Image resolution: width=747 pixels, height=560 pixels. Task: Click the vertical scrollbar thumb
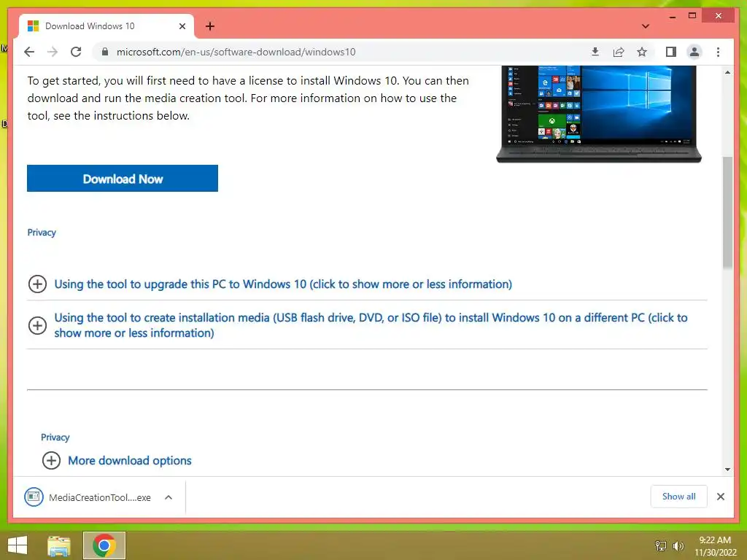727,212
